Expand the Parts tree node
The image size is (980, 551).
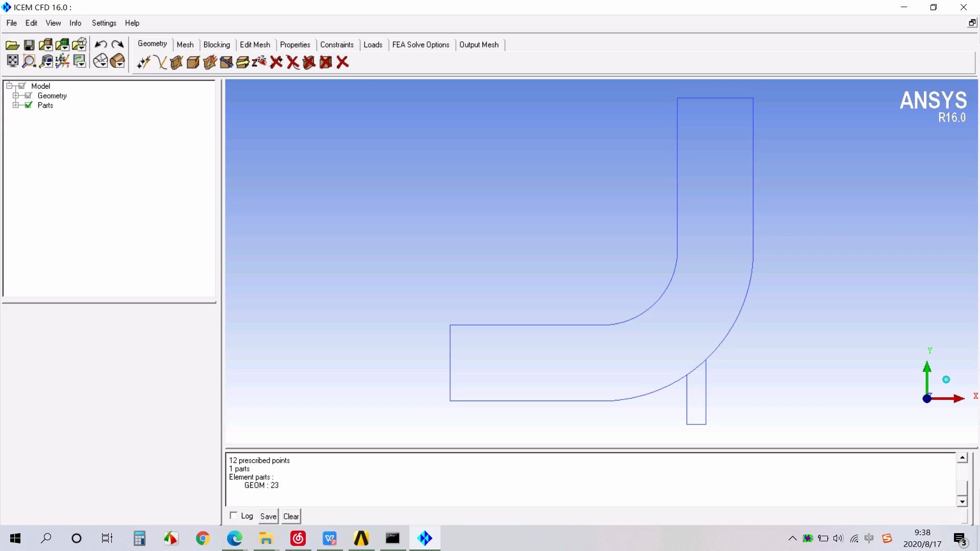(15, 105)
